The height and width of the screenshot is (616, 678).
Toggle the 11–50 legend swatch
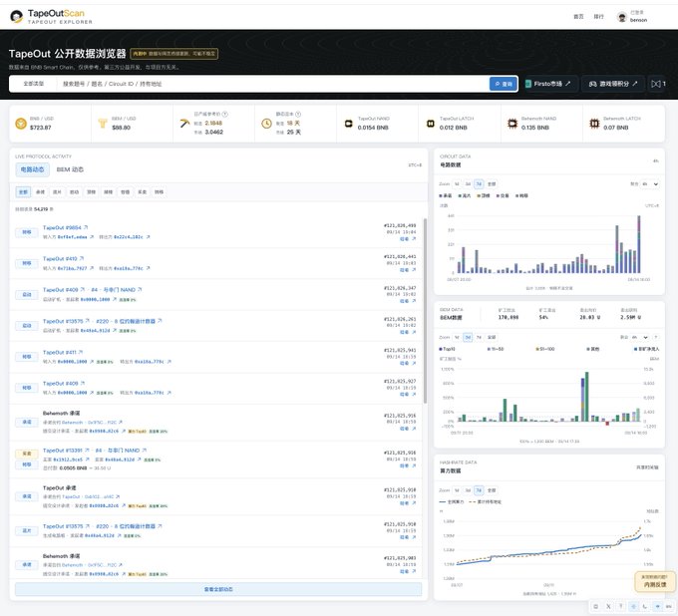[x=489, y=349]
